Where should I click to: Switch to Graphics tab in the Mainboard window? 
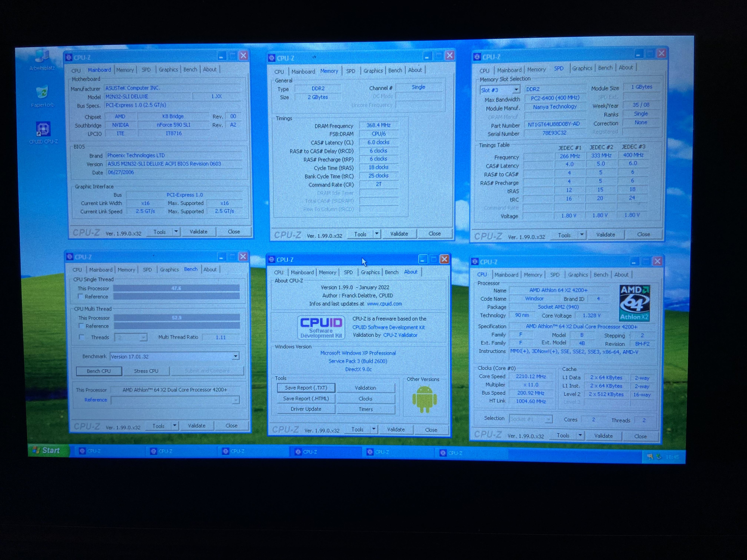[168, 69]
